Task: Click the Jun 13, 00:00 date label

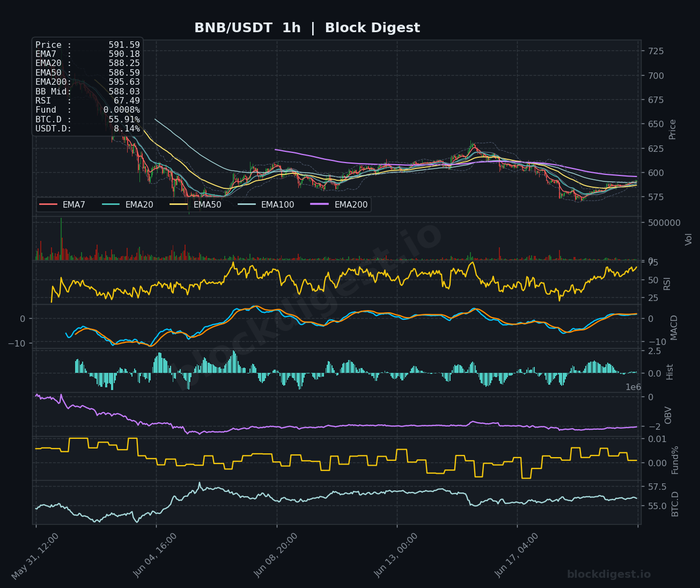Action: coord(396,555)
